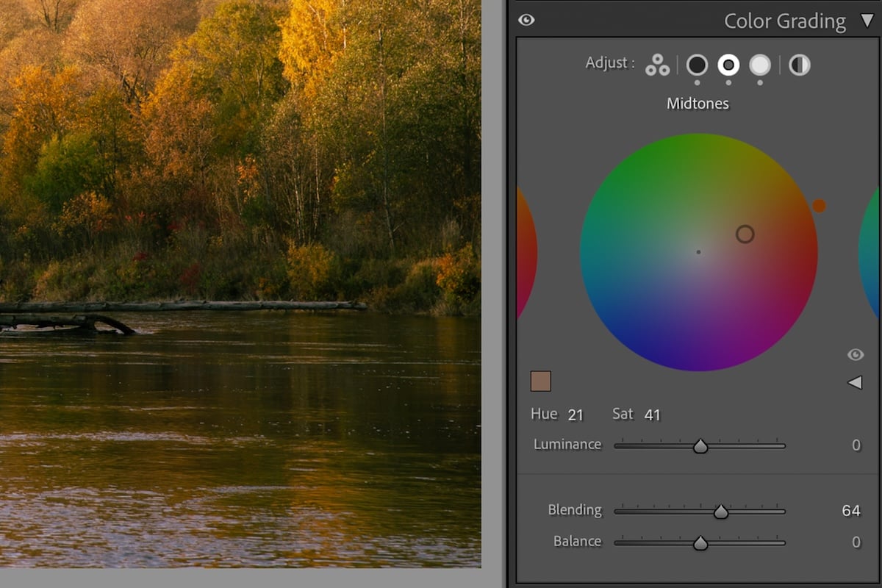Click the left-pointing arrow next to the wheel
Image resolution: width=882 pixels, height=588 pixels.
pos(855,381)
